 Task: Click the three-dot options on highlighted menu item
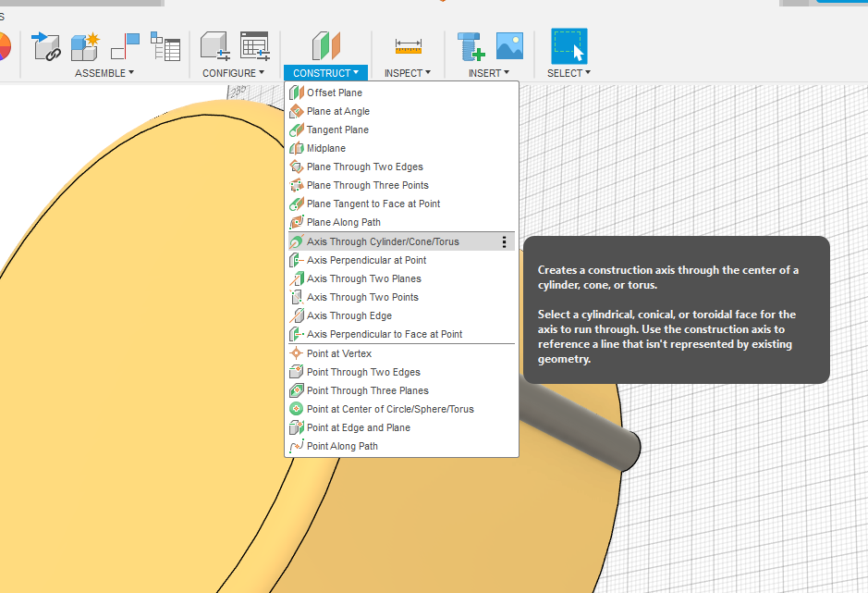(x=504, y=241)
